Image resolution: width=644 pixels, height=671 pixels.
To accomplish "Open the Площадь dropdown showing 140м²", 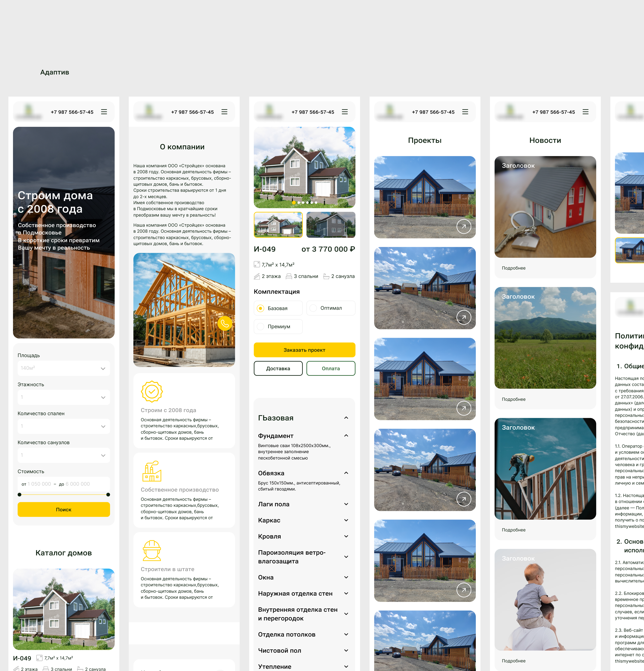I will (x=64, y=368).
